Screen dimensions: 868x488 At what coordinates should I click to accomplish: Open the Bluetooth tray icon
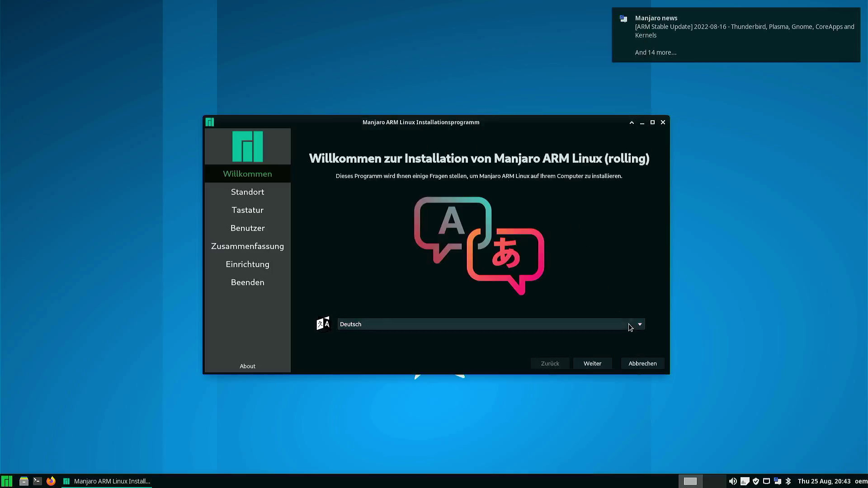click(788, 481)
